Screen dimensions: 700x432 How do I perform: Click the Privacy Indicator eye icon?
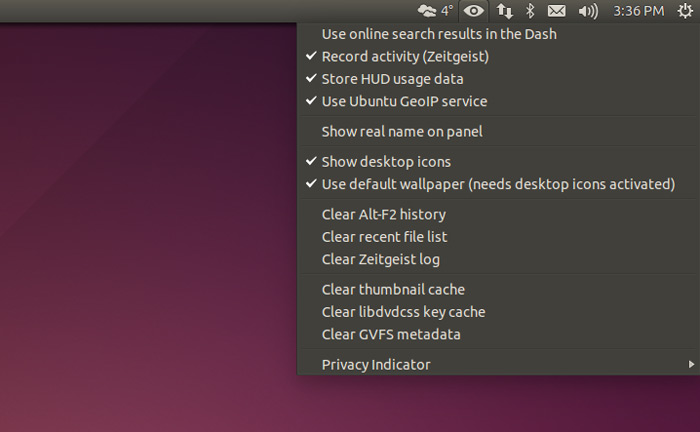click(475, 11)
